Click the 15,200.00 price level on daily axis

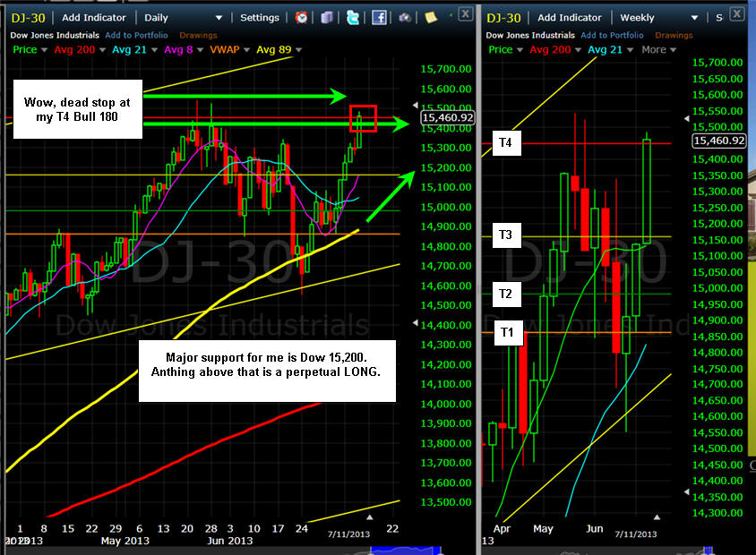[446, 167]
